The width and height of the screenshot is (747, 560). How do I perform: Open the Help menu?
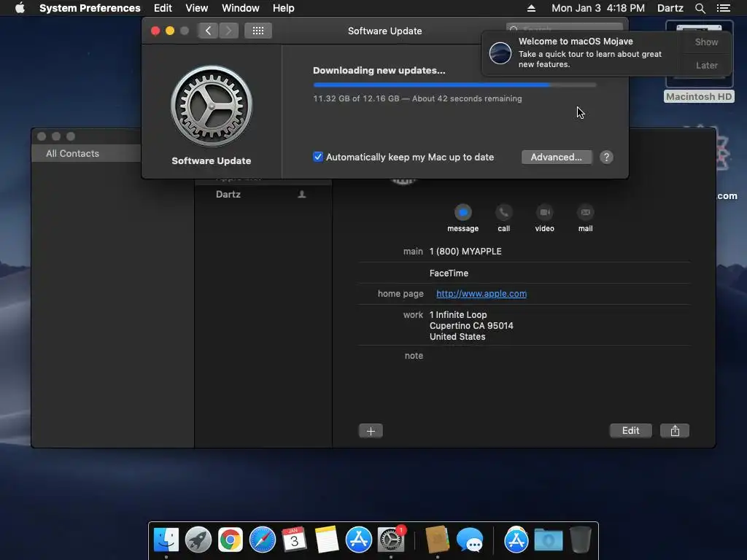(284, 8)
